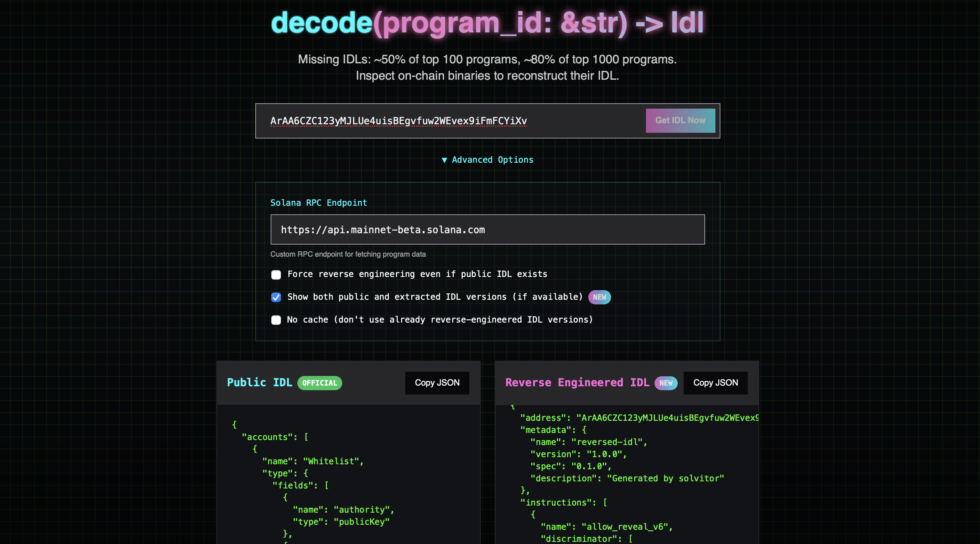
Task: Click the "metadata": { line
Action: (553, 430)
